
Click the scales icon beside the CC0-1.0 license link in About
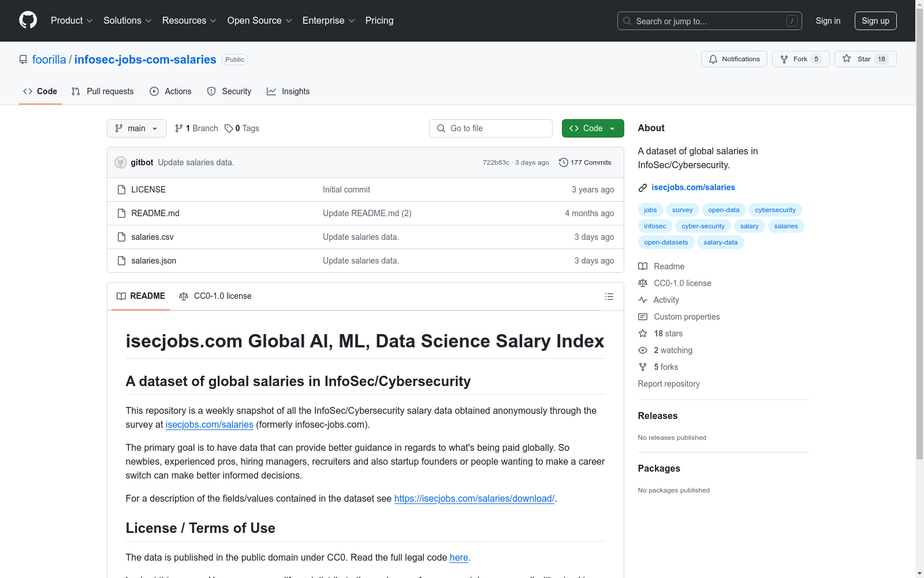[x=643, y=283]
